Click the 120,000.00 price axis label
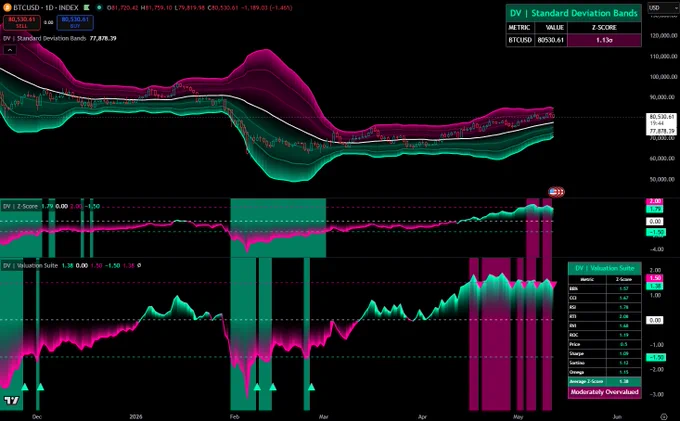 coord(663,36)
